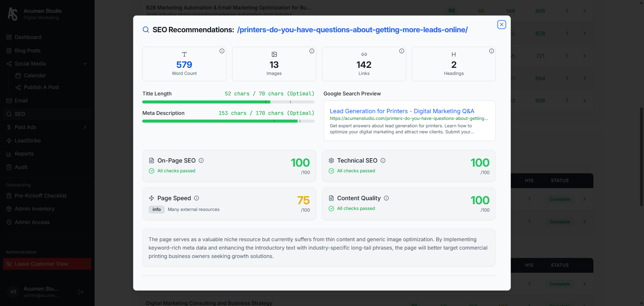Click the Images picture icon
The image size is (644, 306).
point(274,54)
